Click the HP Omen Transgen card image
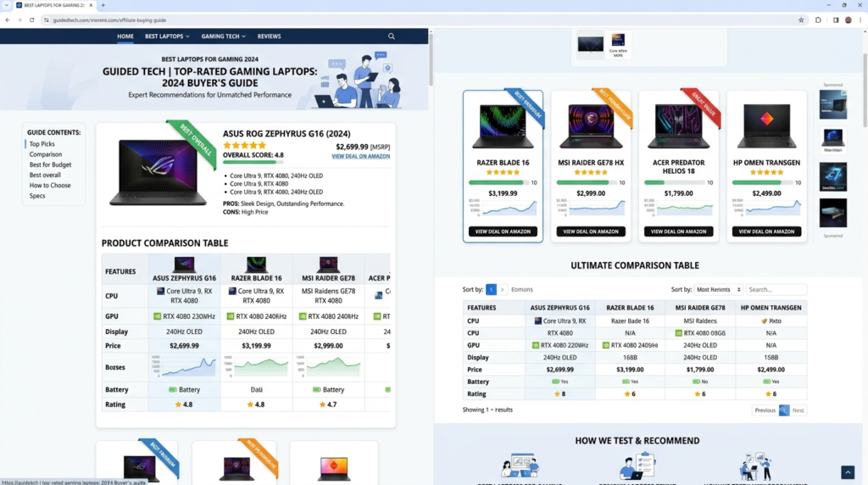The image size is (868, 485). 766,126
